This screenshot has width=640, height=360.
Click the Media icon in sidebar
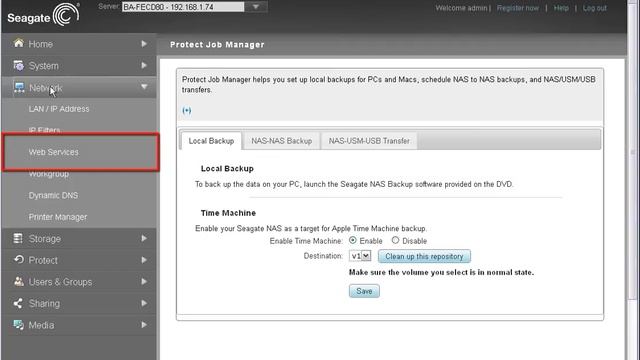pos(18,325)
